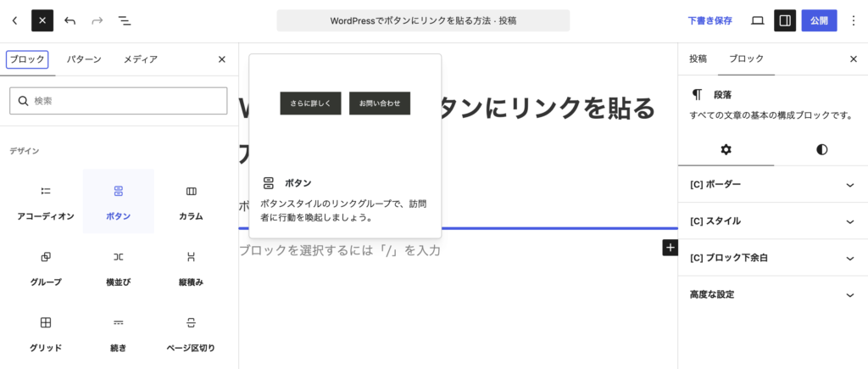This screenshot has width=868, height=369.
Task: Switch to the メディア tab
Action: pyautogui.click(x=141, y=59)
